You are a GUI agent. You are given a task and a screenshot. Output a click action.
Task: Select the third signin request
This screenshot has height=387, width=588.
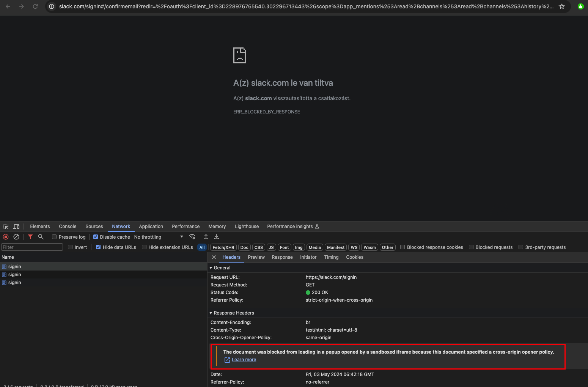point(103,283)
